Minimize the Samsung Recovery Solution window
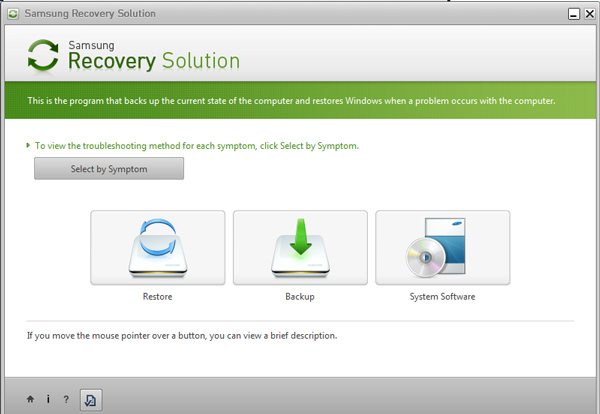This screenshot has height=414, width=600. [x=574, y=14]
